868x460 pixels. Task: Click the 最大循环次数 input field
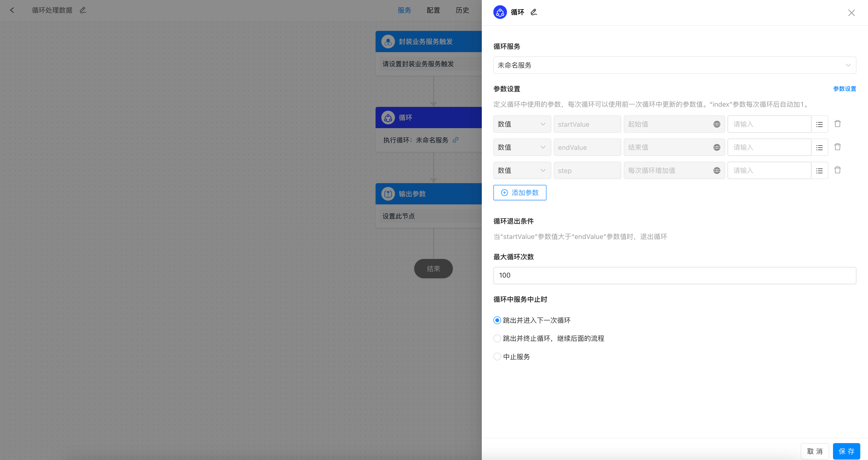(674, 275)
